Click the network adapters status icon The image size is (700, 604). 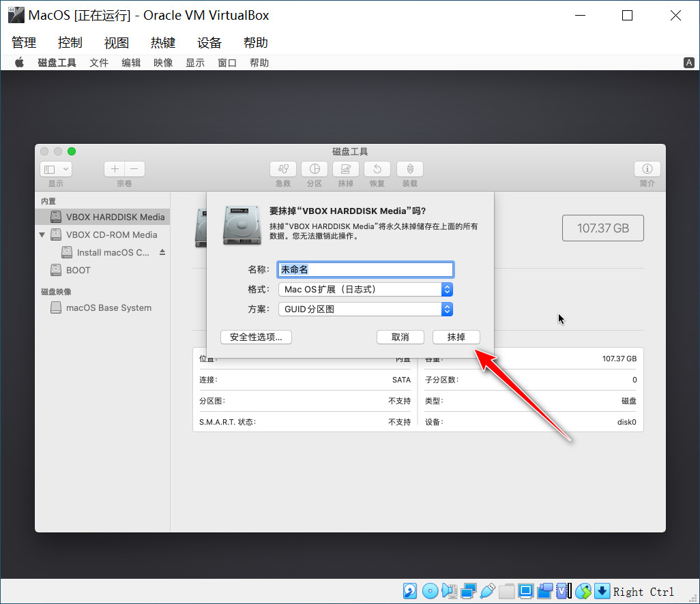(468, 591)
